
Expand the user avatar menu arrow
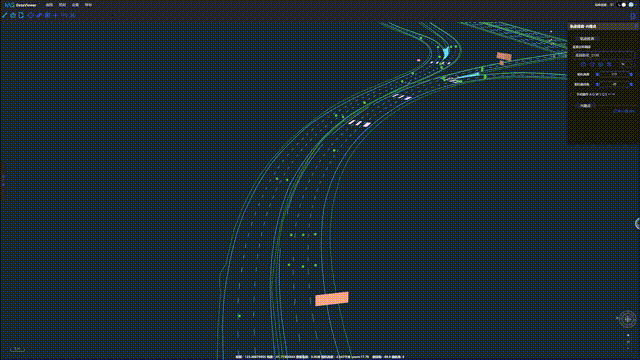click(636, 5)
